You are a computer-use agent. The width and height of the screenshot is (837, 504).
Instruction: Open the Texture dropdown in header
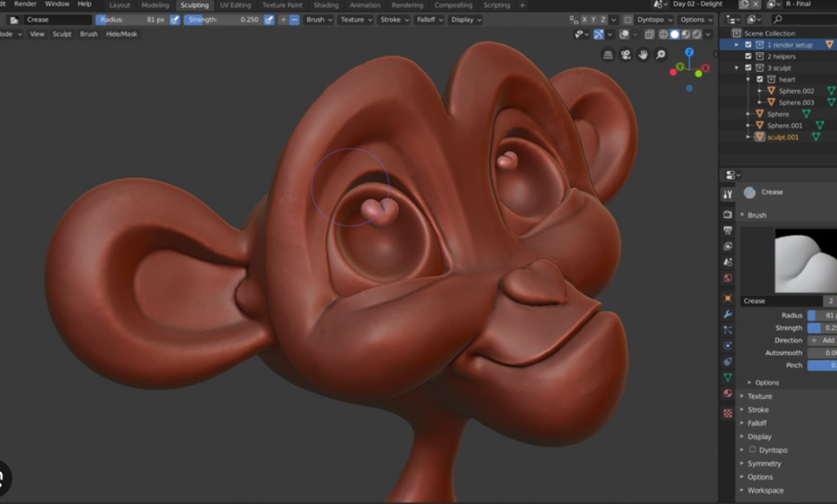[x=356, y=20]
